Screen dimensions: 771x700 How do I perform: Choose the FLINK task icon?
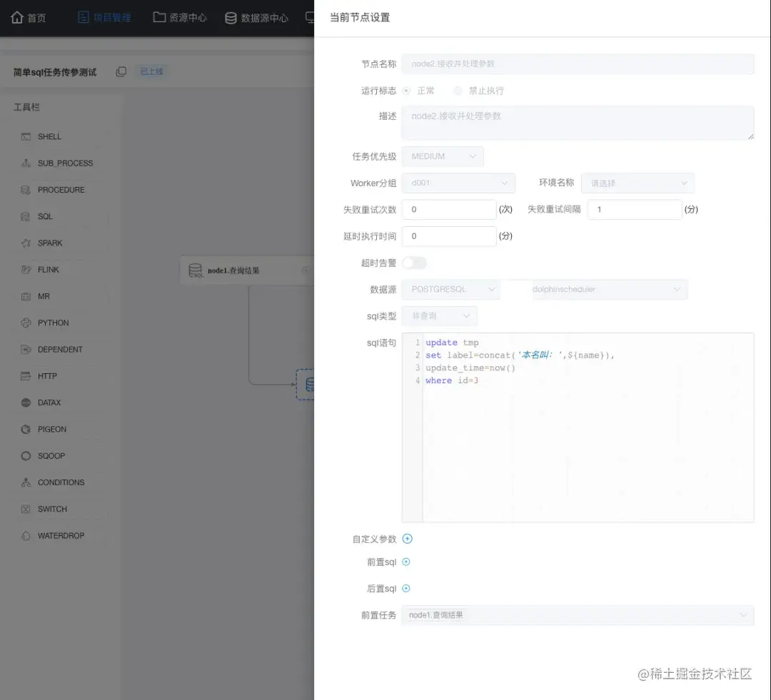26,270
